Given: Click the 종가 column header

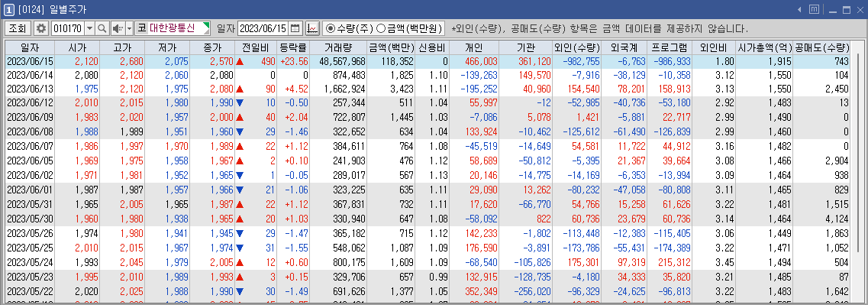Looking at the screenshot, I should 212,47.
